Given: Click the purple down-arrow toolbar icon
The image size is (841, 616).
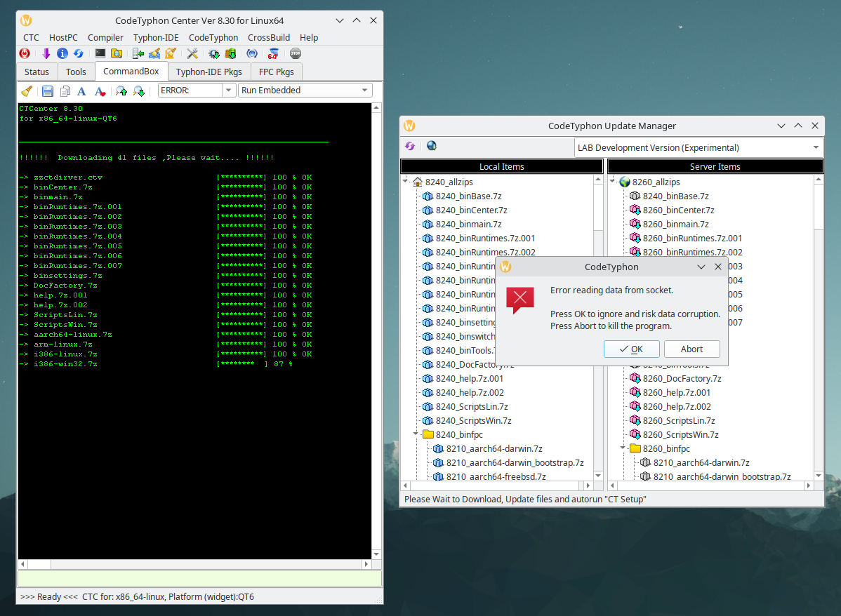Looking at the screenshot, I should click(x=46, y=53).
